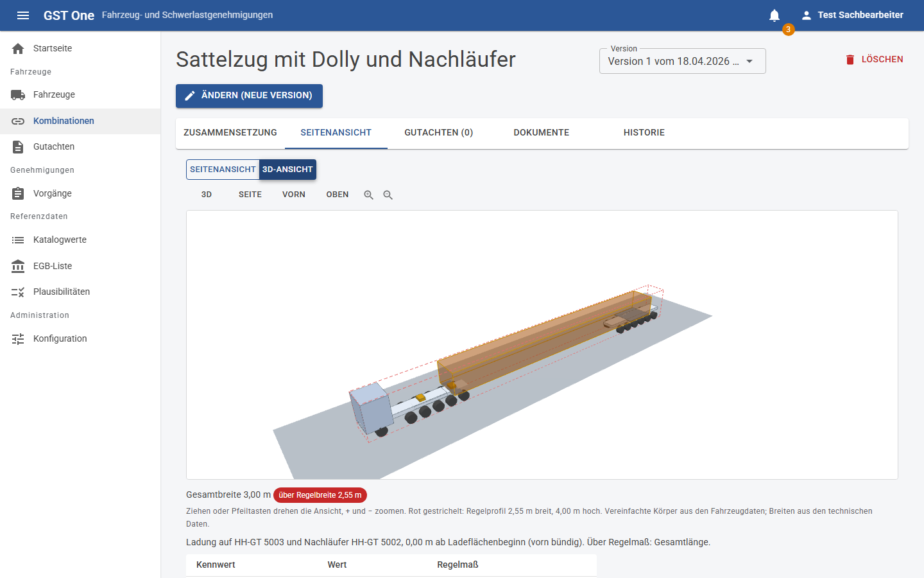924x578 pixels.
Task: Click the Startseite home icon
Action: (x=18, y=49)
